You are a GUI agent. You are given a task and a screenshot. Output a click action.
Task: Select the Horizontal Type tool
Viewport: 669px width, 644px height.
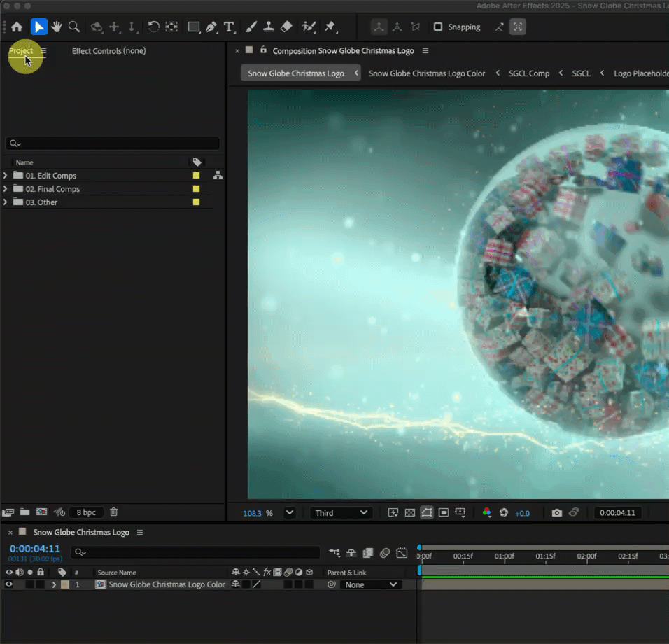[229, 27]
